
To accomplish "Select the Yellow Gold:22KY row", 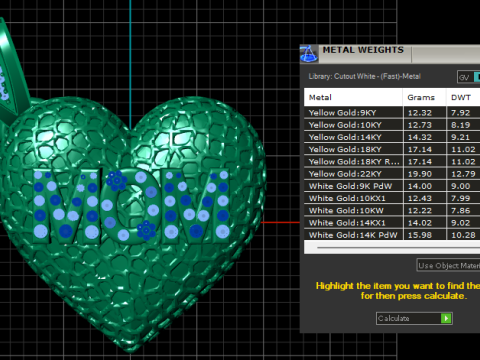I will pyautogui.click(x=392, y=174).
